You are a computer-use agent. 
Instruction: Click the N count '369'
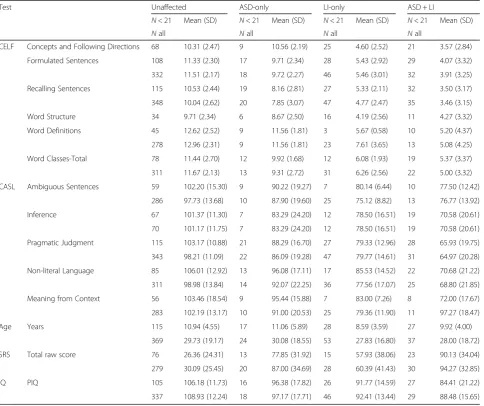point(157,341)
